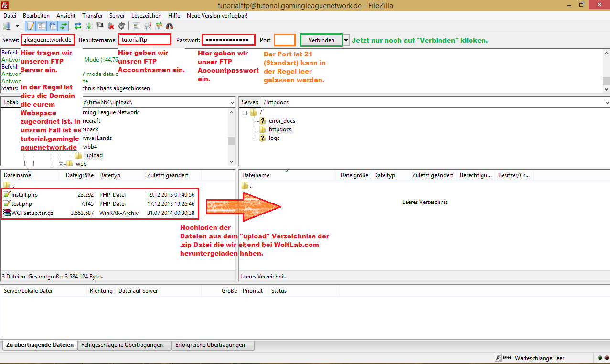
Task: Click the reconnect to last server icon
Action: coord(121,26)
